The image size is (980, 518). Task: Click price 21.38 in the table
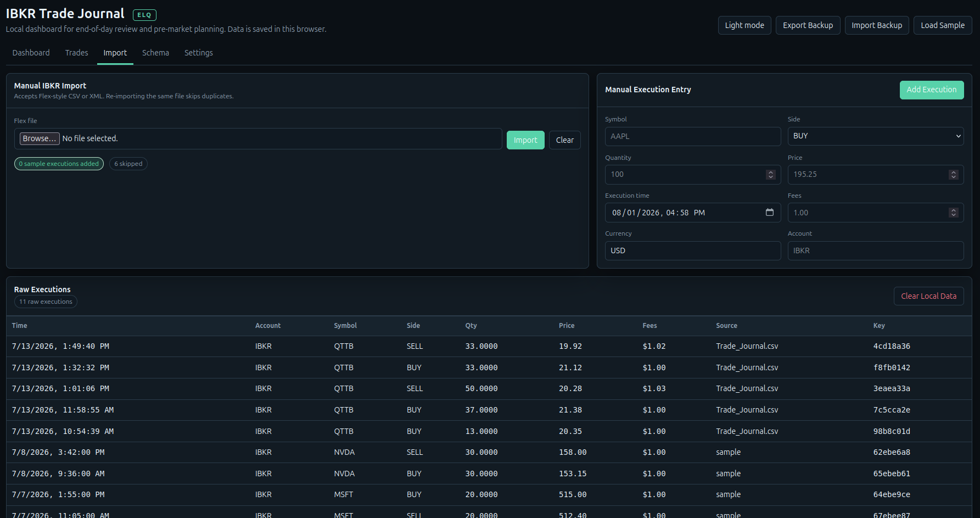pyautogui.click(x=570, y=410)
